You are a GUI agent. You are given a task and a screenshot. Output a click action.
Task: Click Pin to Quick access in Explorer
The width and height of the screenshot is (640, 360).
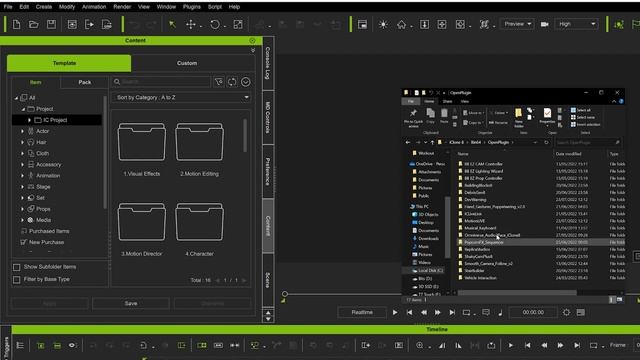pyautogui.click(x=413, y=118)
